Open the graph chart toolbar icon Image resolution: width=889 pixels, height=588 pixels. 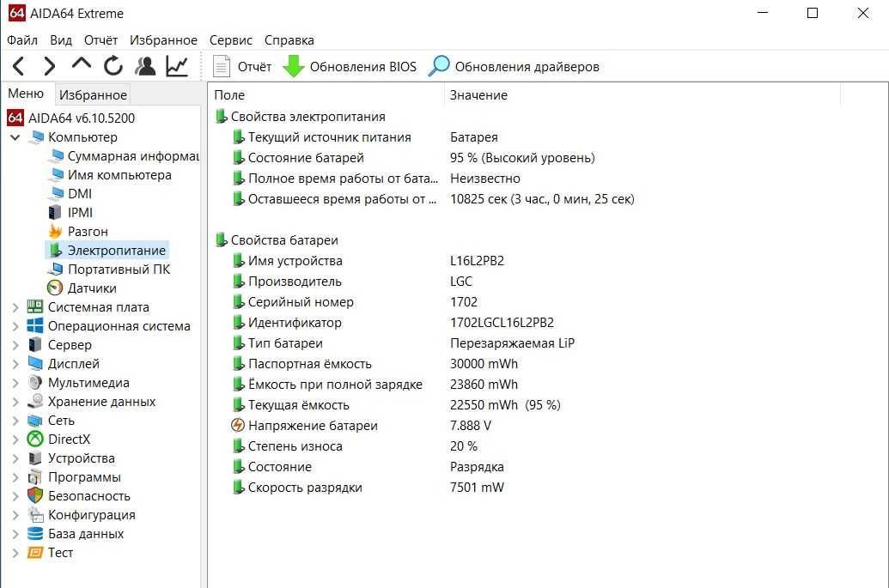tap(177, 66)
